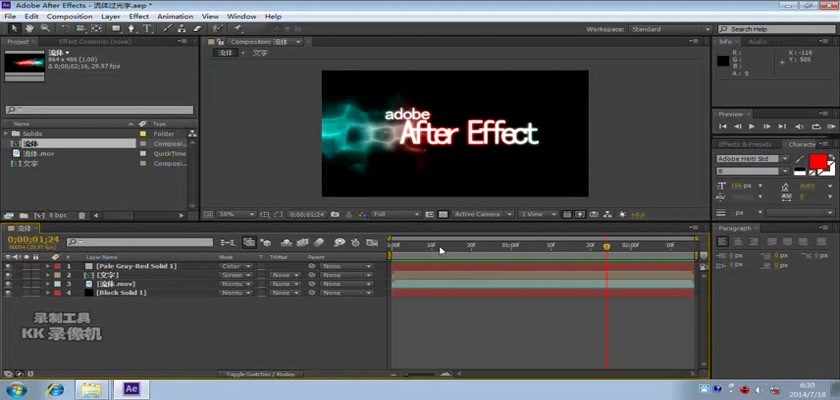
Task: Click the red fill color swatch
Action: tap(818, 162)
